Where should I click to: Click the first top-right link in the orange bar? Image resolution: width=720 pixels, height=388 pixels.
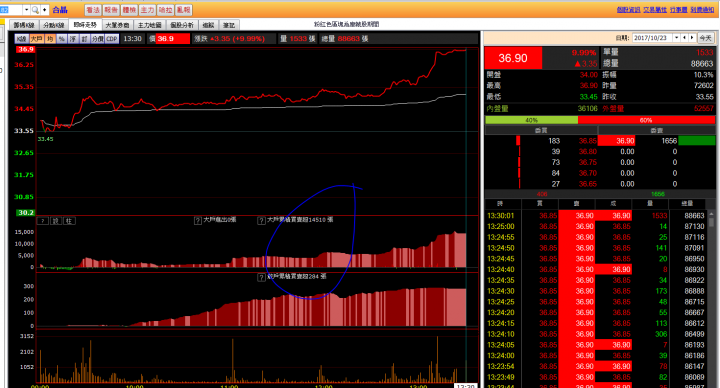[628, 10]
